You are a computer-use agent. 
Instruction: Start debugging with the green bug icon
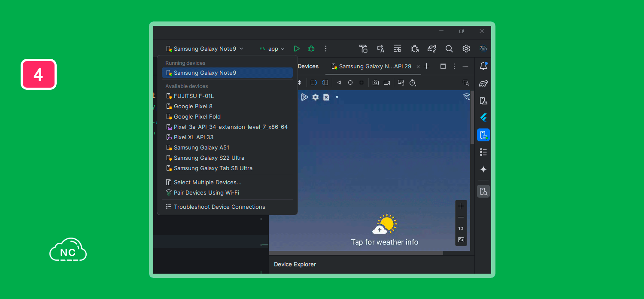[311, 49]
